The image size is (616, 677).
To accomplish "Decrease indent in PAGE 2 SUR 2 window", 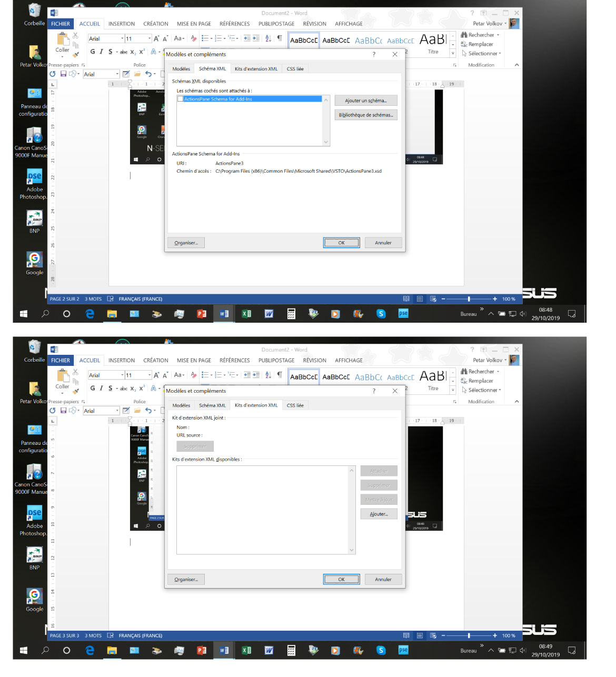I will pos(247,38).
